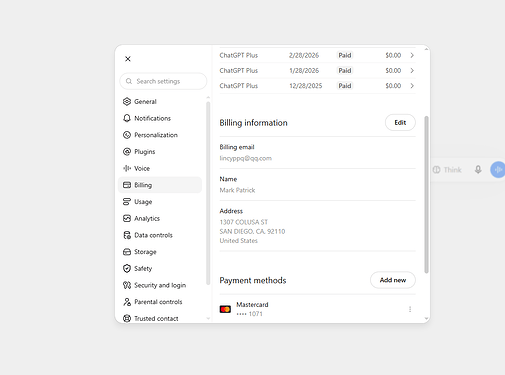The width and height of the screenshot is (505, 375).
Task: Expand the 2/28/2026 invoice chevron
Action: click(x=412, y=55)
